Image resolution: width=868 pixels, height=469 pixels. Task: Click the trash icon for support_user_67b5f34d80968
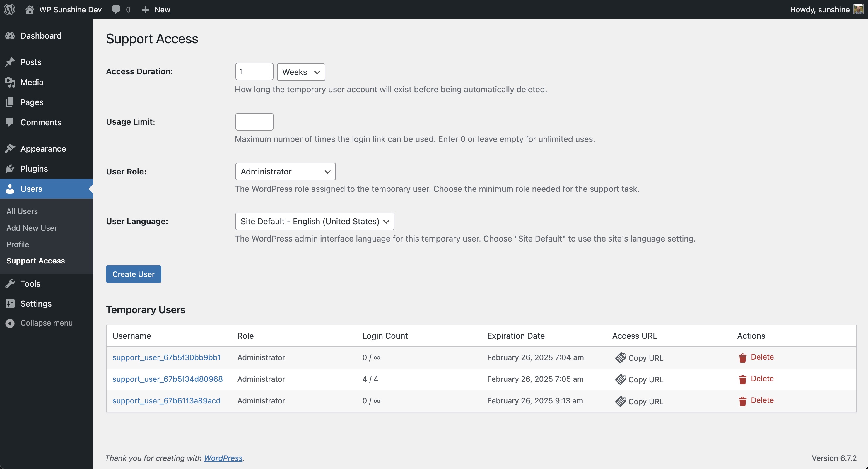742,379
